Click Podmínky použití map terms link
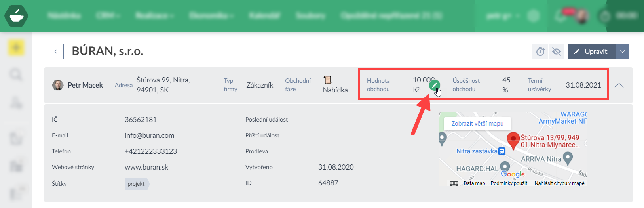 pyautogui.click(x=509, y=183)
